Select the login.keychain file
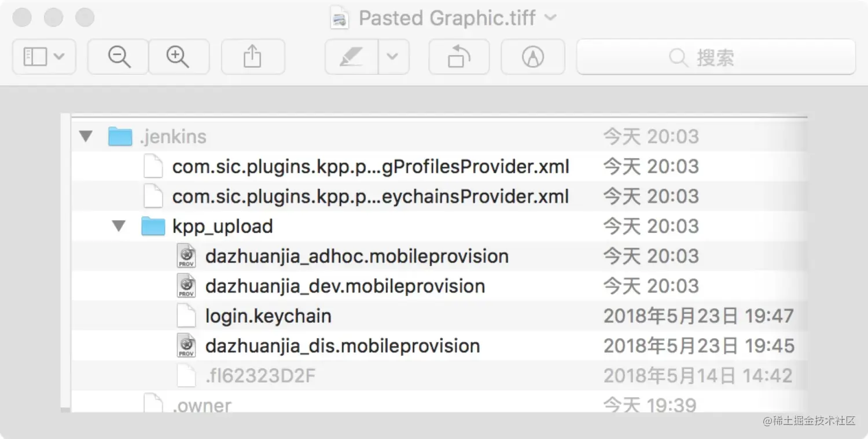The image size is (868, 439). pyautogui.click(x=268, y=316)
